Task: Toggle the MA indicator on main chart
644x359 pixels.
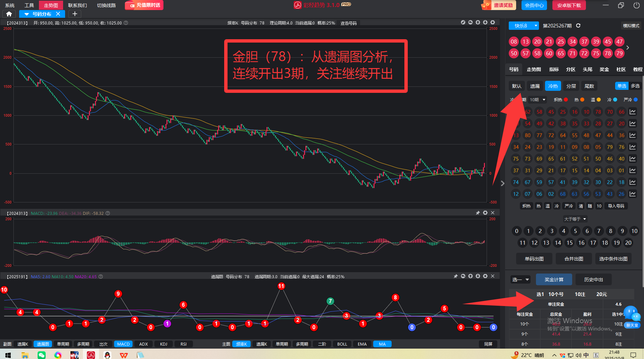Action: tap(382, 344)
